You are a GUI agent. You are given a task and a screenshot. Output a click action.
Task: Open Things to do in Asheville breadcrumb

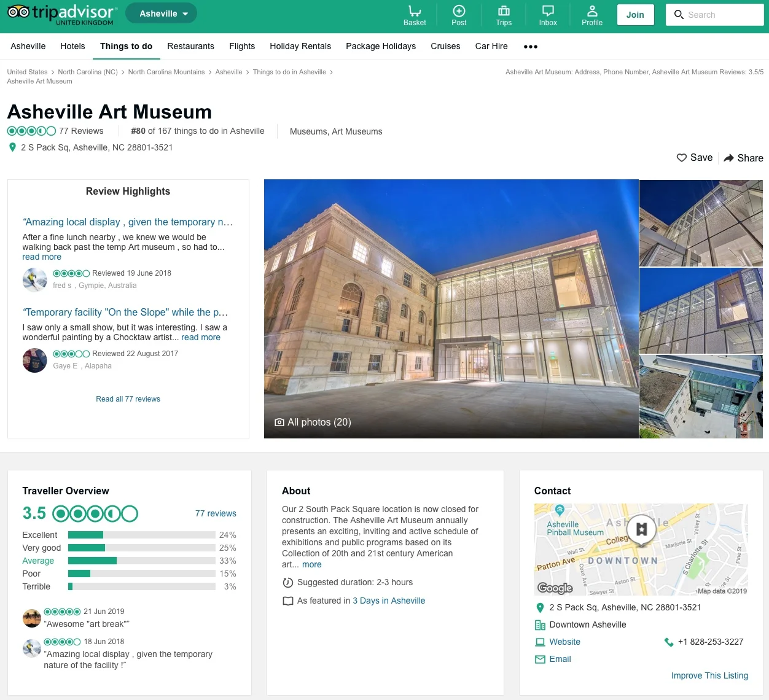pyautogui.click(x=289, y=72)
